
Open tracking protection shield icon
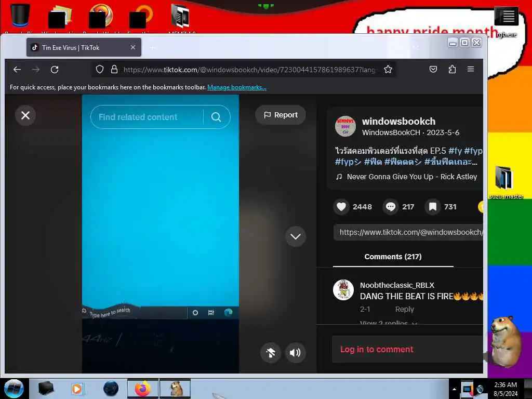99,70
